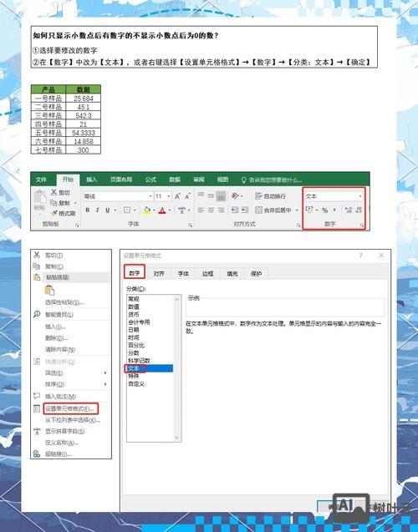
Task: Click the Top Align icon
Action: point(201,195)
